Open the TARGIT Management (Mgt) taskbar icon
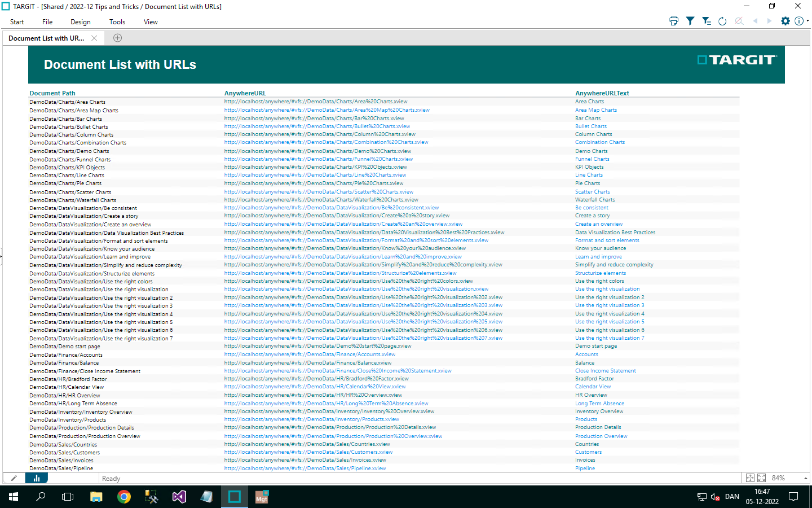This screenshot has height=508, width=812. 262,497
